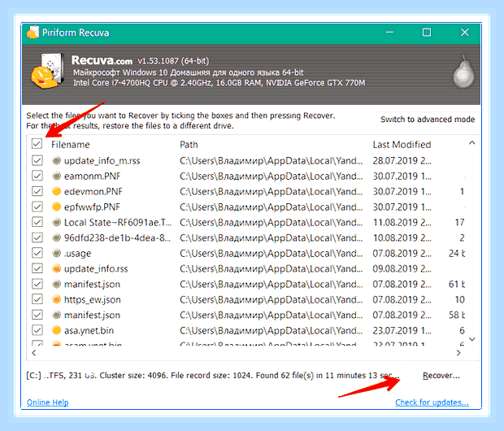The width and height of the screenshot is (504, 431).
Task: Uncheck the https_ew.json checkbox
Action: click(x=37, y=299)
